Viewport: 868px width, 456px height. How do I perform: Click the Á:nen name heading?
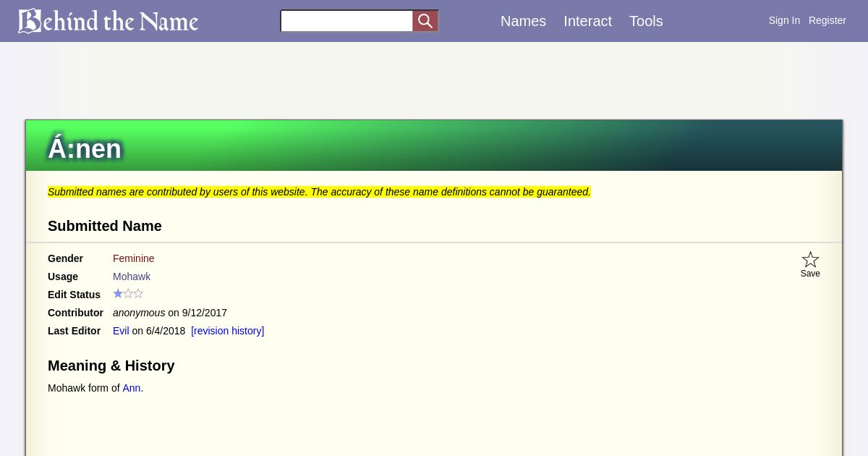[x=85, y=149]
